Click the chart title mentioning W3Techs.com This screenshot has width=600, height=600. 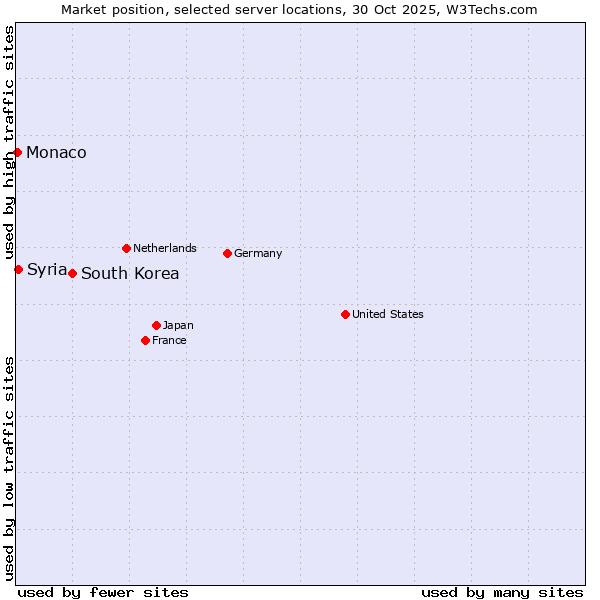(x=299, y=9)
